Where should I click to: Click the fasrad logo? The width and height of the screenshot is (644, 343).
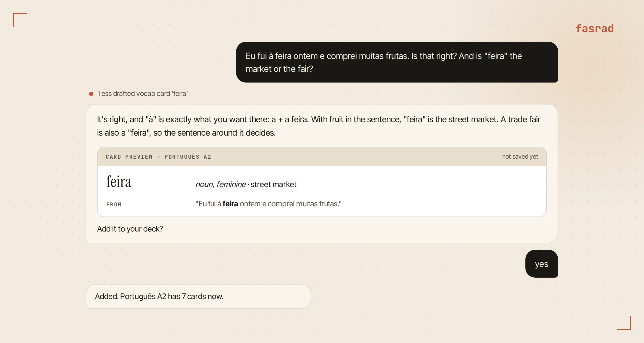[x=594, y=28]
